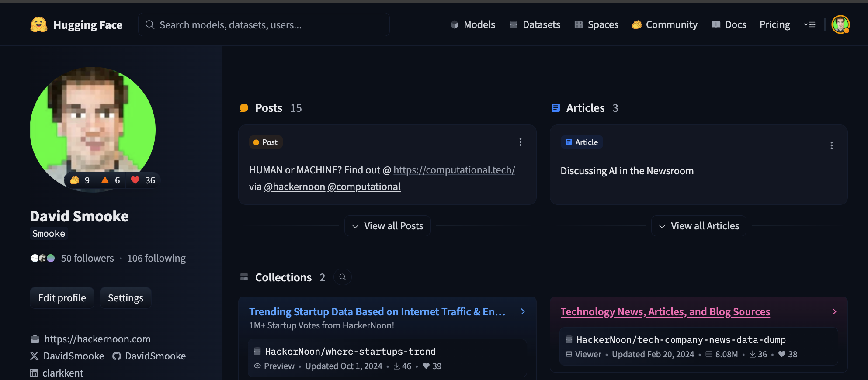Screen dimensions: 868x380
Task: Click the chevron on Technology News collection
Action: [x=834, y=311]
